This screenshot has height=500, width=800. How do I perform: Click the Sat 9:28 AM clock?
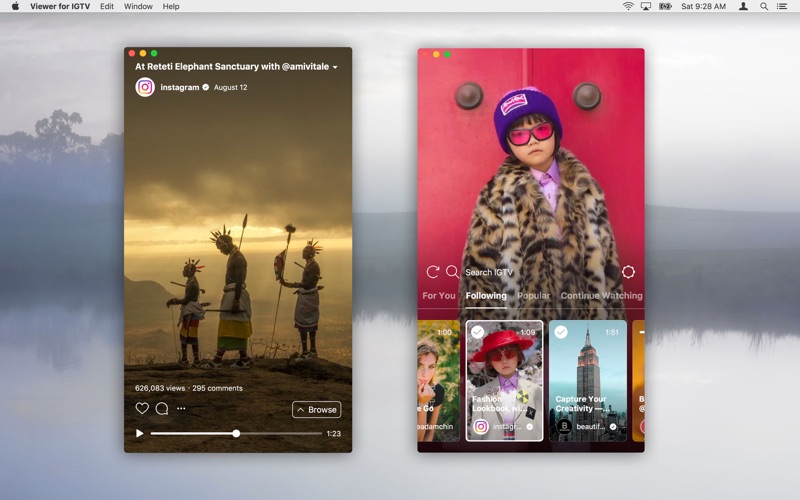pos(703,6)
